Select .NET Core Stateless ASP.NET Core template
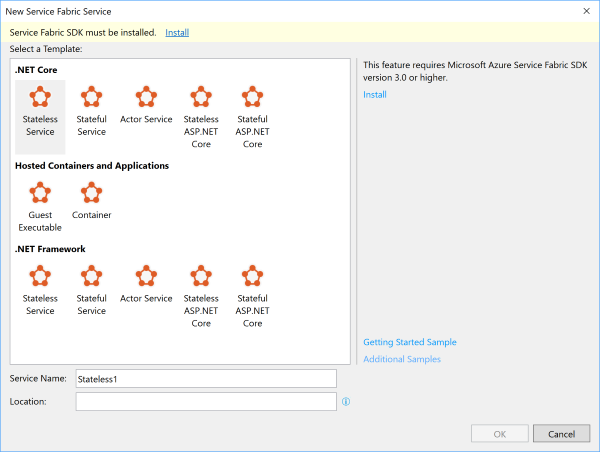Screen dimensions: 600x452 201,115
